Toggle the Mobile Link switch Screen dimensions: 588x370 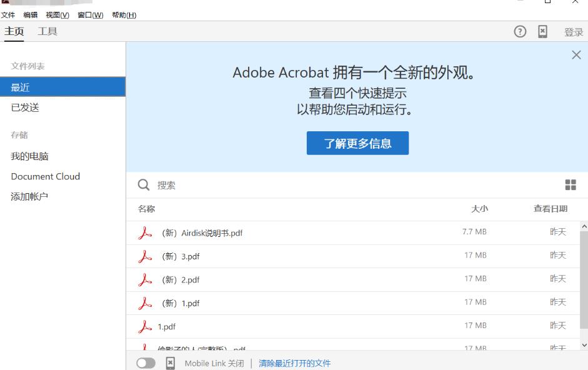click(x=146, y=363)
